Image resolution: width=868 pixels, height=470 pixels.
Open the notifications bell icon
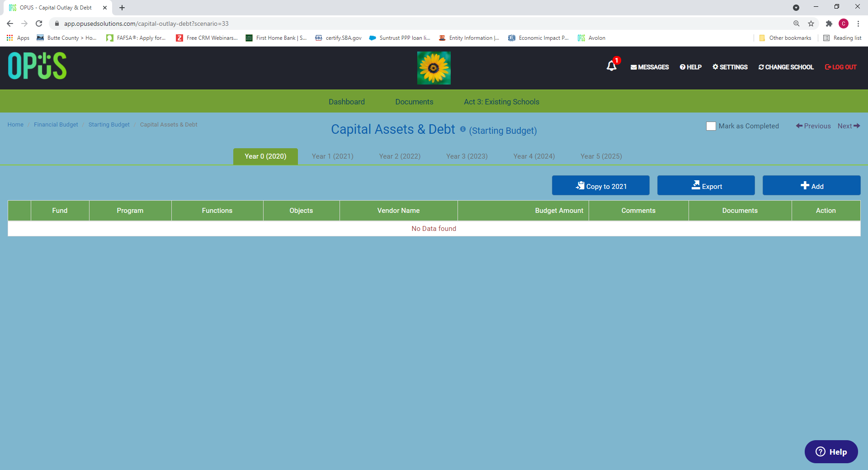[x=612, y=66]
